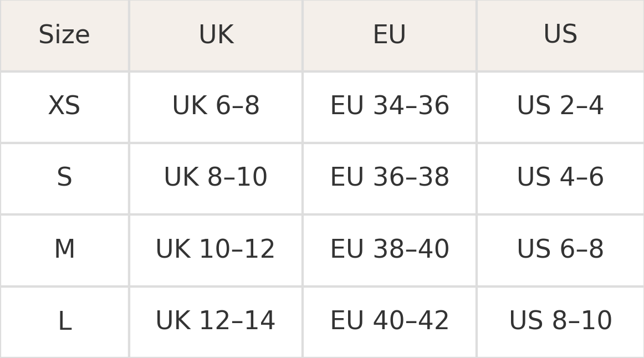Click the EU column header

coord(389,35)
